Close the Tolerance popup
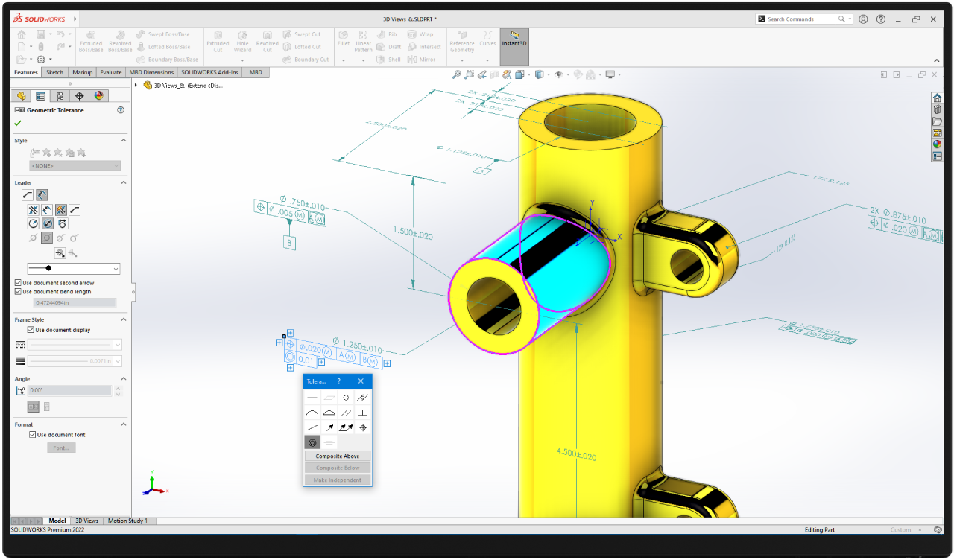This screenshot has height=560, width=954. point(361,381)
